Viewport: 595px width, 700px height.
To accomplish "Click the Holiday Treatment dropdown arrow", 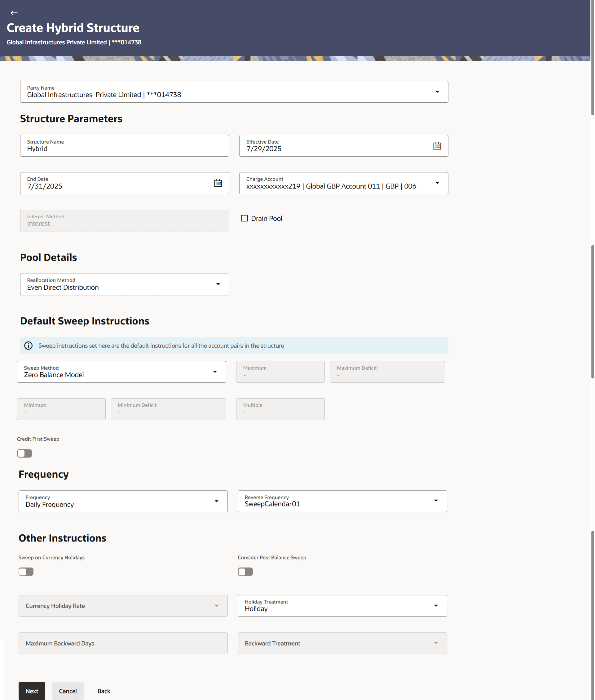I will point(436,605).
